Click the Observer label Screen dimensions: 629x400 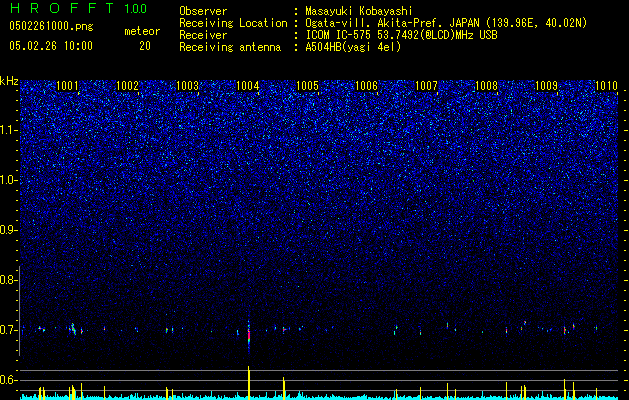tap(203, 11)
